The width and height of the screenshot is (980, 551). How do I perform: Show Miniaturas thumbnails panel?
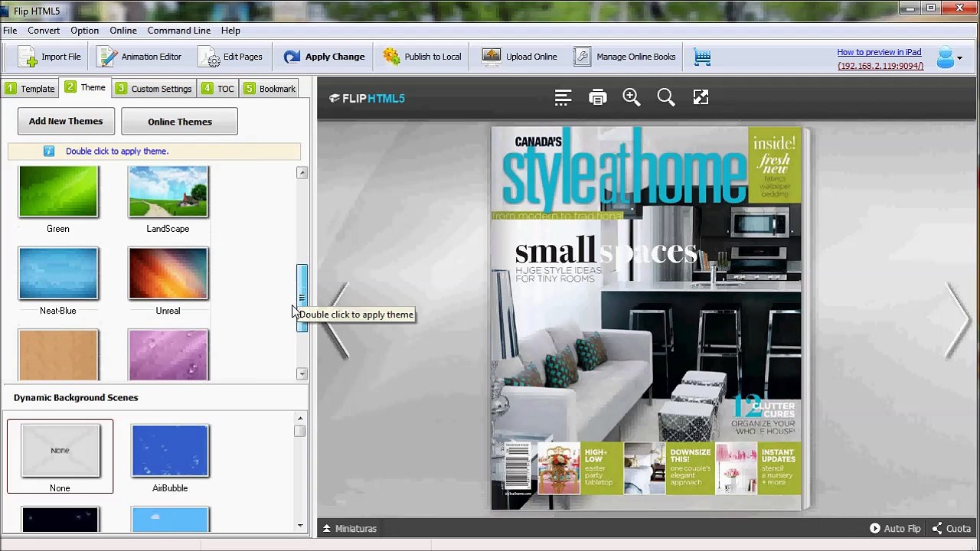[349, 529]
